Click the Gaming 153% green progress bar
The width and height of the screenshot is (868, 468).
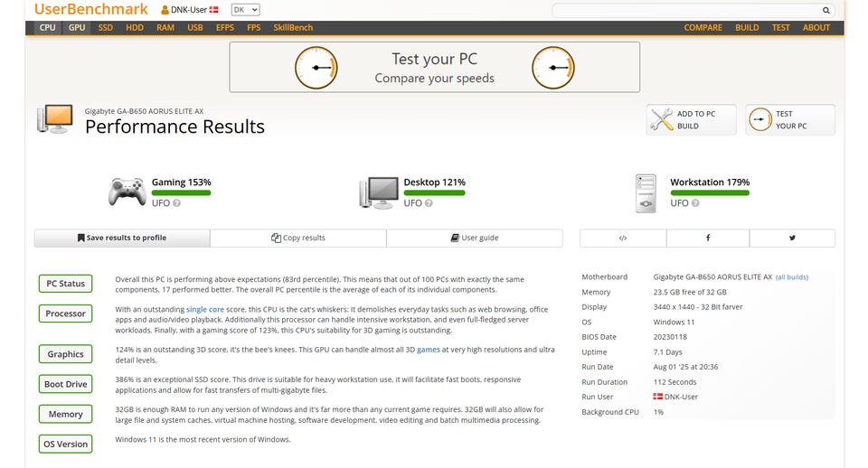[x=181, y=193]
